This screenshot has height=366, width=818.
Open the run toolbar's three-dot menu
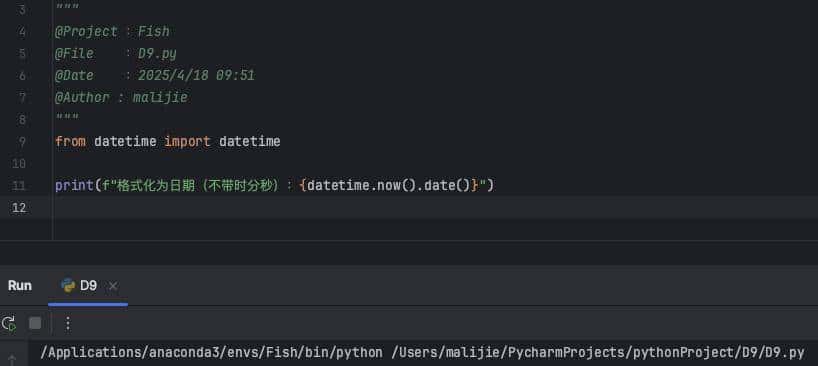tap(67, 324)
